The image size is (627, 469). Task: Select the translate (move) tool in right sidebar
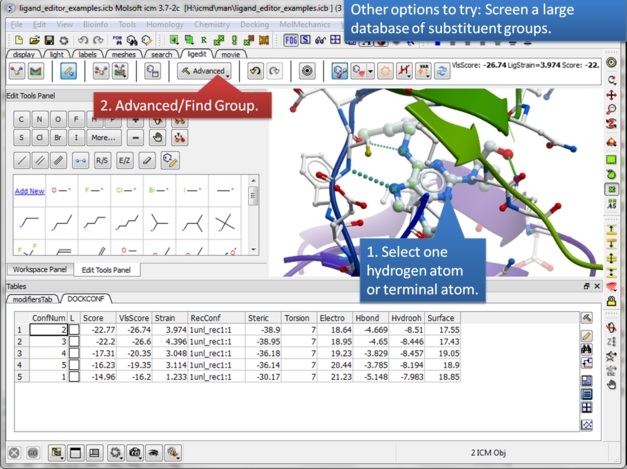[x=611, y=95]
